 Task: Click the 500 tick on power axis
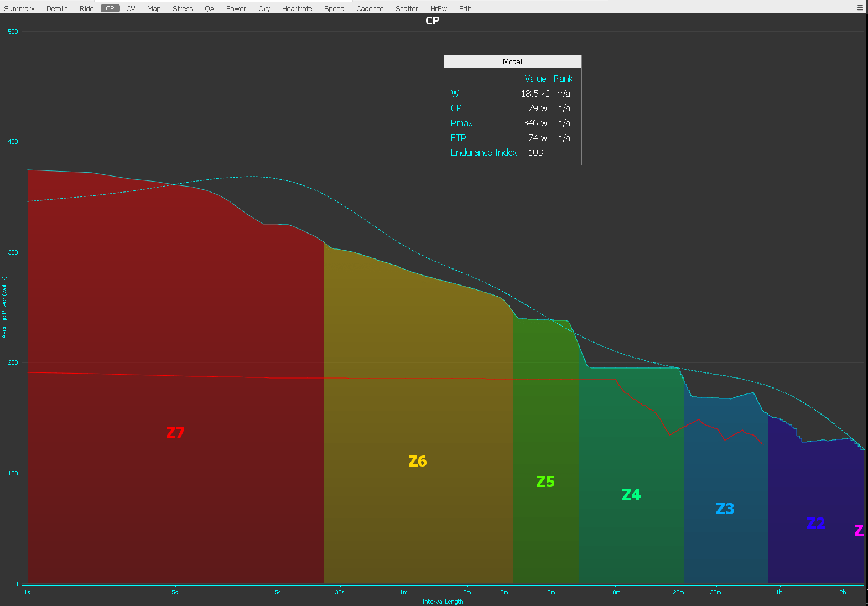tap(13, 32)
